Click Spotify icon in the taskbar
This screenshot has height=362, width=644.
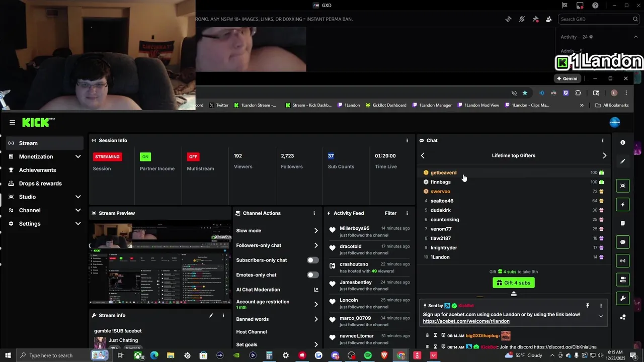pos(368,355)
